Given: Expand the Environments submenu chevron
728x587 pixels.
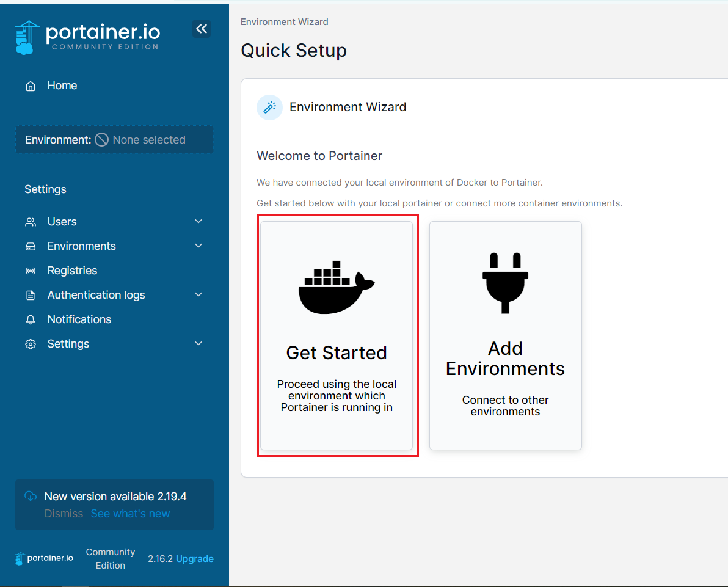Looking at the screenshot, I should [x=198, y=246].
